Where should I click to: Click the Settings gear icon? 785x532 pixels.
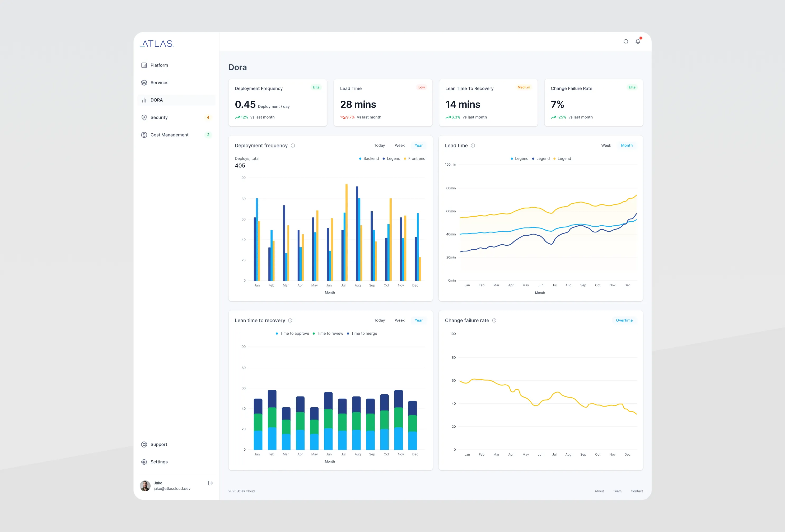[144, 462]
